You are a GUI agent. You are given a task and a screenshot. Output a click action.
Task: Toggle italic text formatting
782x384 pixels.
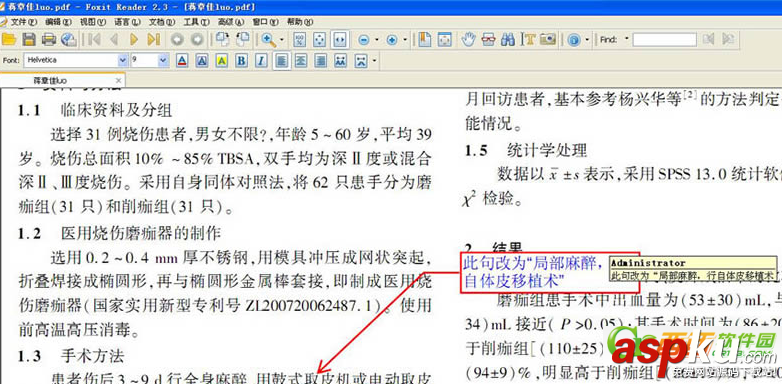tap(261, 61)
